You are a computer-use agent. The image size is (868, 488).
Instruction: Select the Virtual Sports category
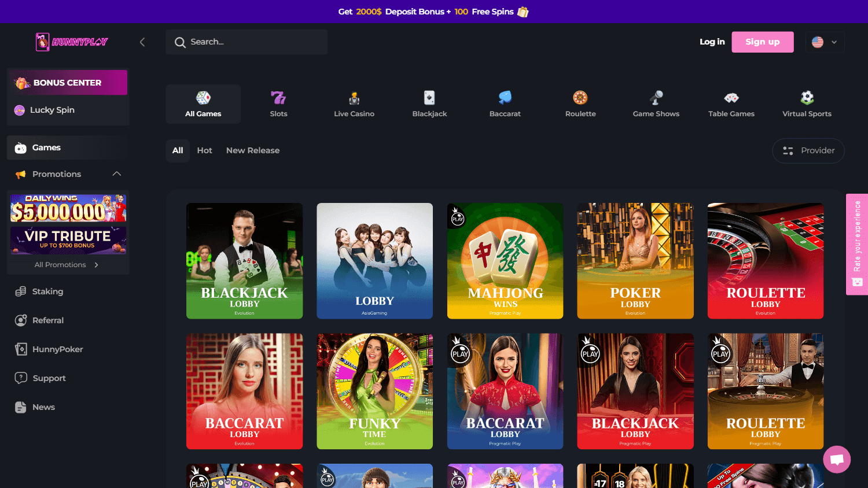click(807, 104)
